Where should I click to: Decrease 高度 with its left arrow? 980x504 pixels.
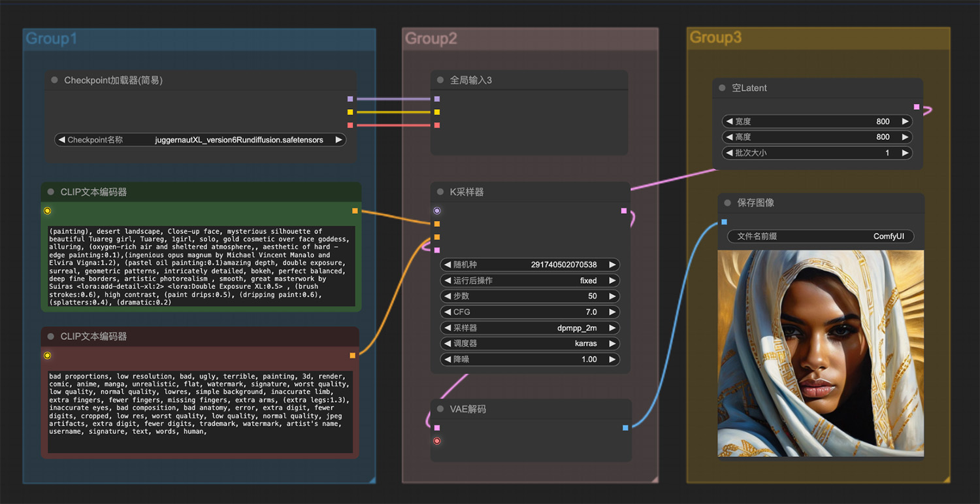click(729, 137)
